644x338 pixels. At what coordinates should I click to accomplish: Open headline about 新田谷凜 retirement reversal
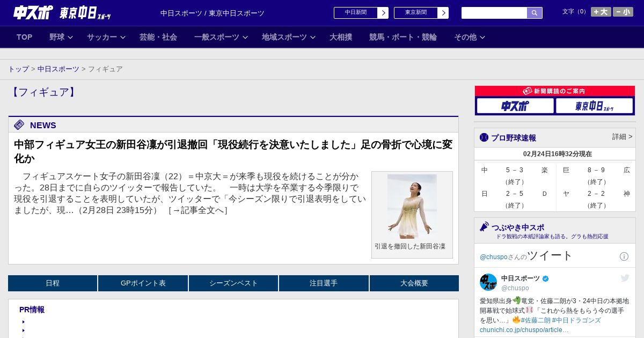[233, 151]
